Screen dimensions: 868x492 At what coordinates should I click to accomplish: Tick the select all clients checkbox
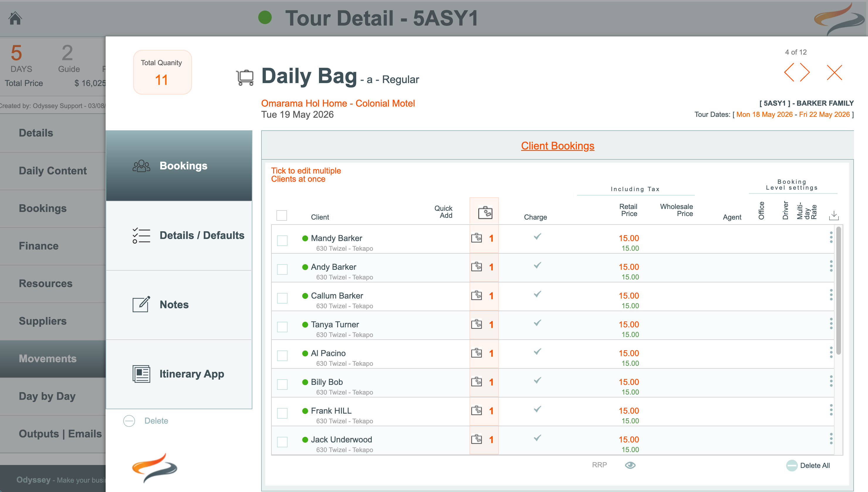[x=282, y=215]
